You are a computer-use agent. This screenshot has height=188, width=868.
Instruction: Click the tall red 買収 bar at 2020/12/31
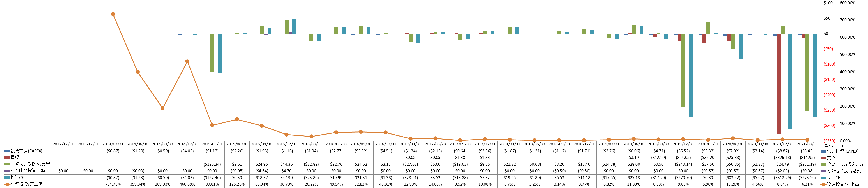tap(779, 83)
